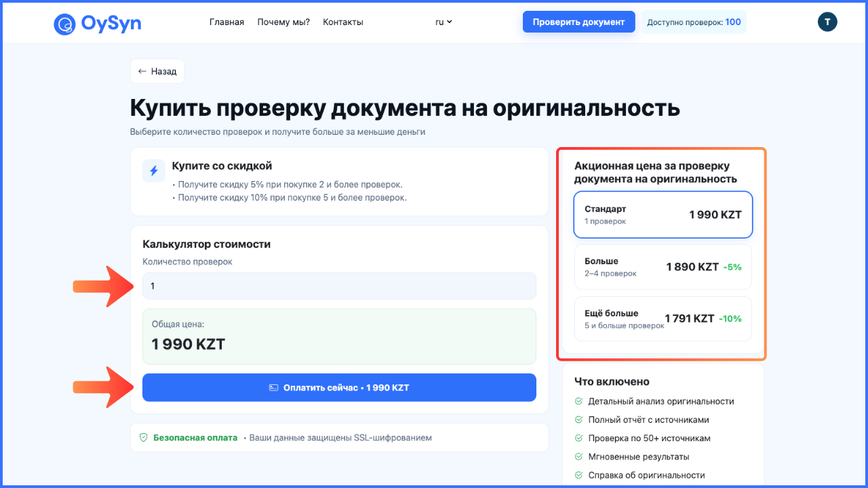Click the lightning bolt discount icon

(153, 170)
